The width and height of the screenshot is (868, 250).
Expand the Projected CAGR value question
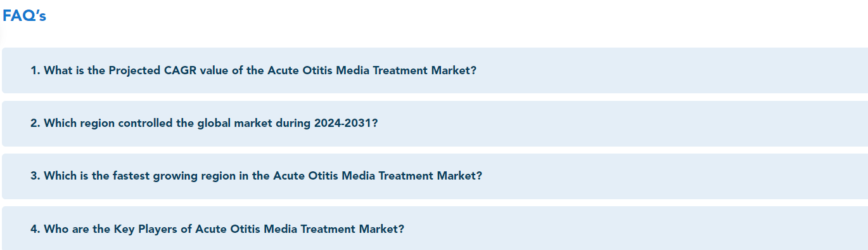[435, 70]
